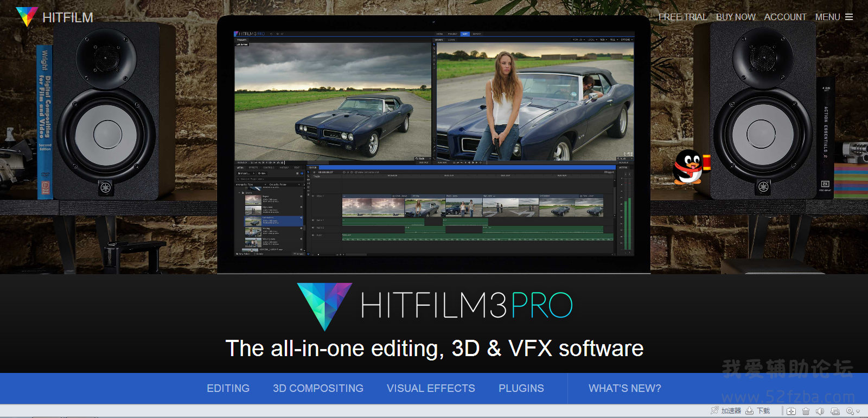Click the HITFILM3PRO product logo
Image resolution: width=868 pixels, height=418 pixels.
(x=435, y=306)
